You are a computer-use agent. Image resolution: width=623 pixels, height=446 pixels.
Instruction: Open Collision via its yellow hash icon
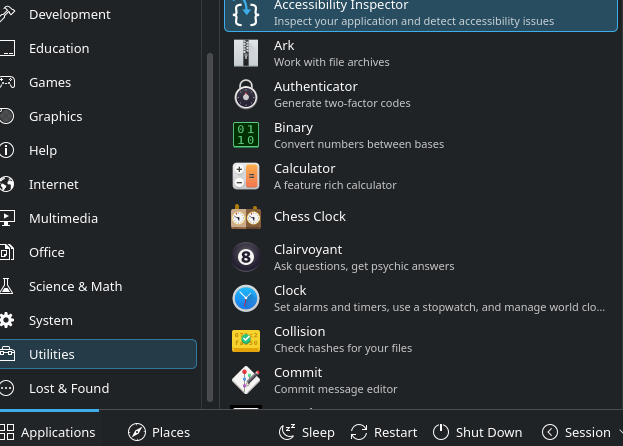point(246,340)
